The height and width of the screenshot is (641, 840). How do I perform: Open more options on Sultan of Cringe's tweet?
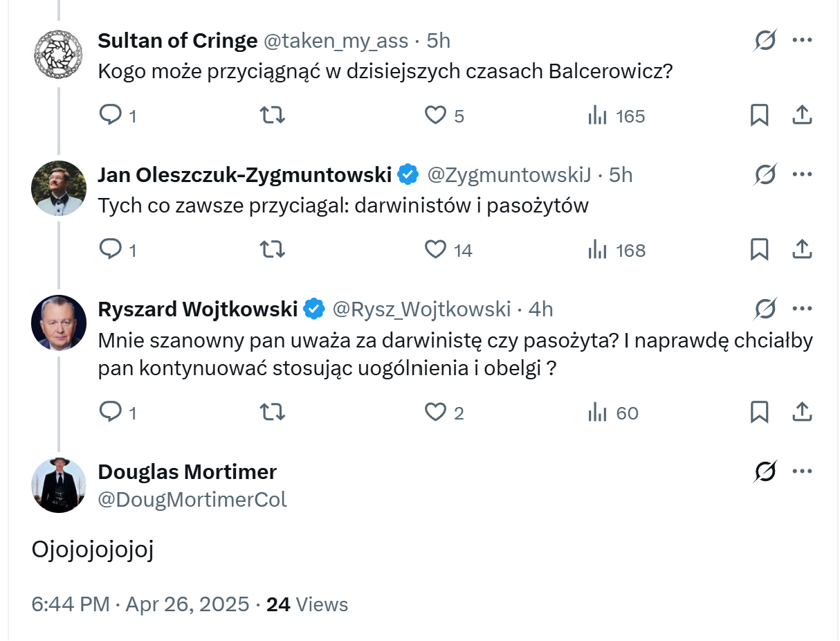coord(802,40)
